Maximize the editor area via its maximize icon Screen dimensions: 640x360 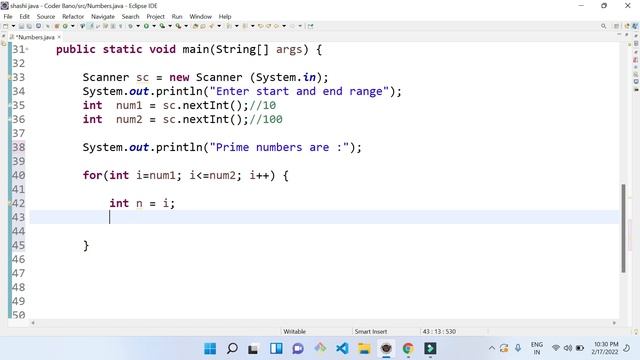627,35
